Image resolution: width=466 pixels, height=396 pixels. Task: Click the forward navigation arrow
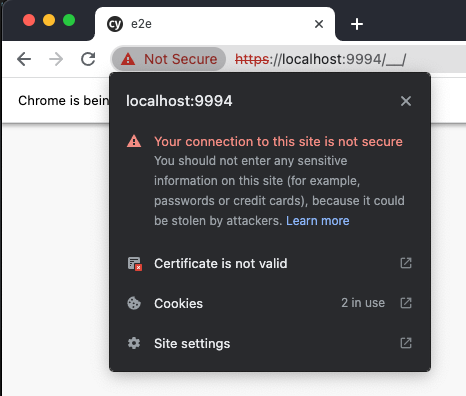tap(56, 59)
